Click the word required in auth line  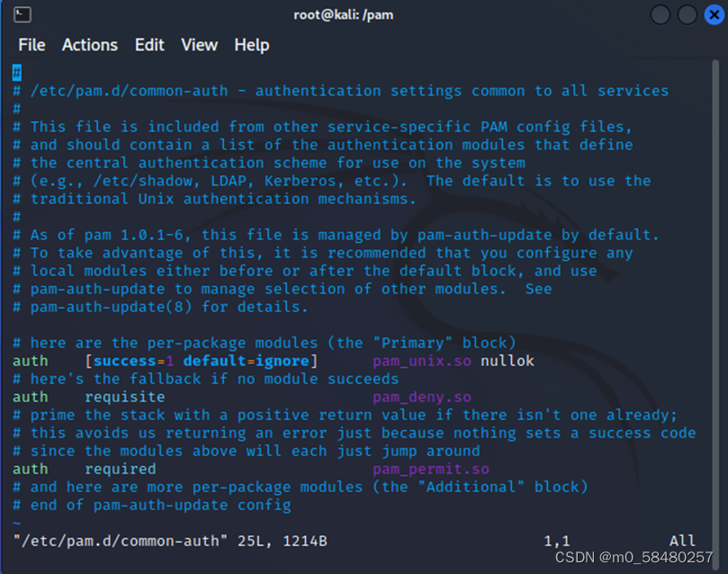click(120, 469)
